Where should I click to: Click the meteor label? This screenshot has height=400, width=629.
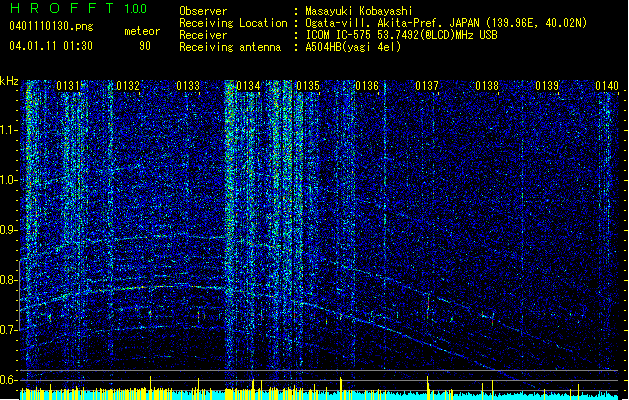coord(142,31)
